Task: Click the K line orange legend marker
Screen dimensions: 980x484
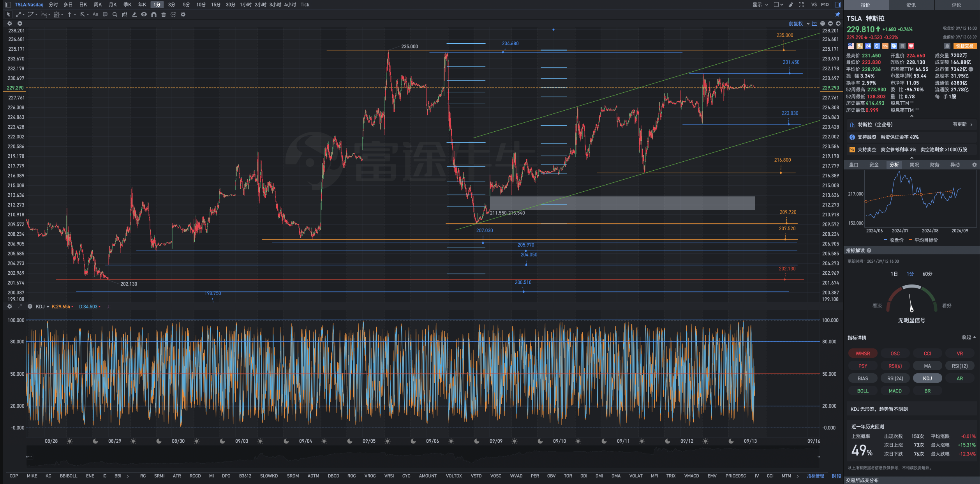Action: [63, 307]
